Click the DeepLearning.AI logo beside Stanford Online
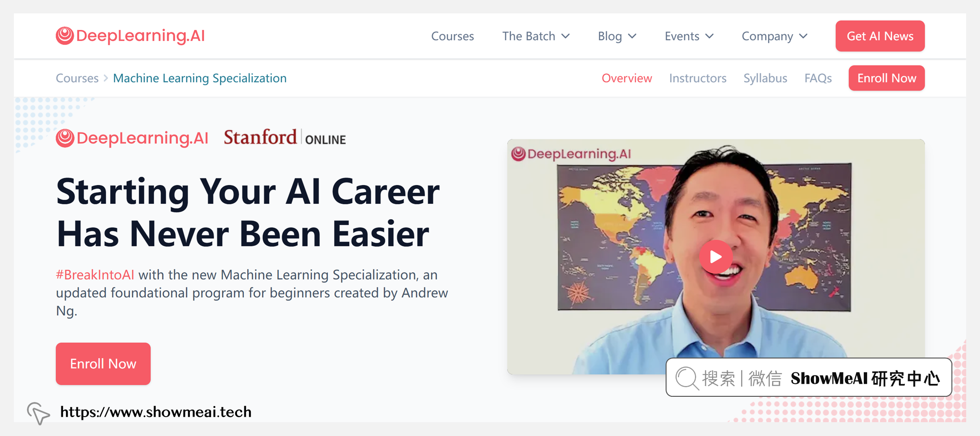Screen dimensions: 980x436 pos(132,138)
